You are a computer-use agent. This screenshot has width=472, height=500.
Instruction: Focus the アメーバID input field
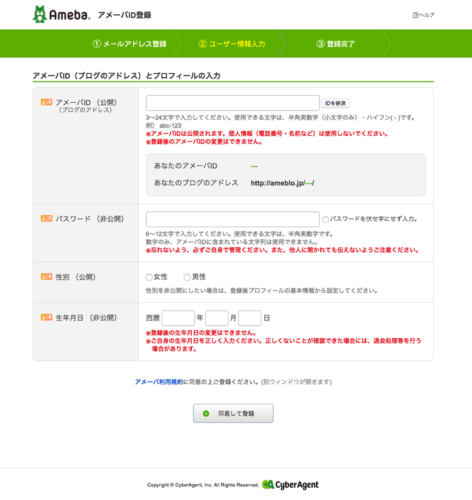(233, 103)
